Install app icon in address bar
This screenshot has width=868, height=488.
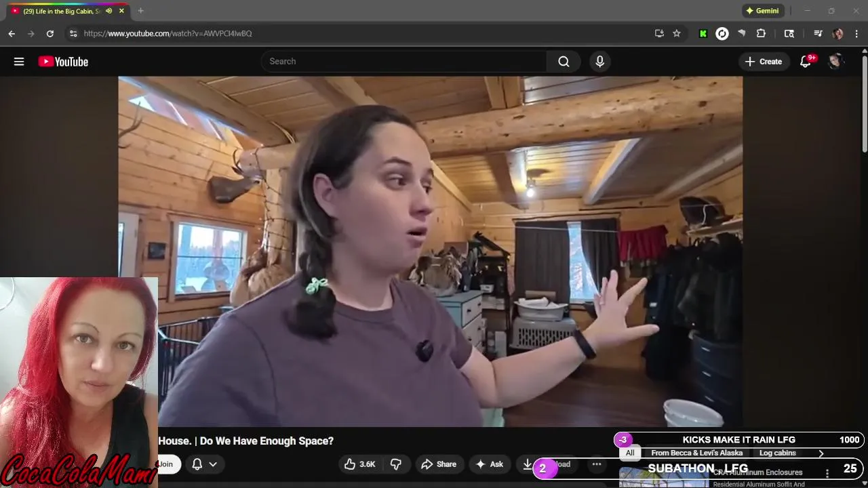[659, 33]
